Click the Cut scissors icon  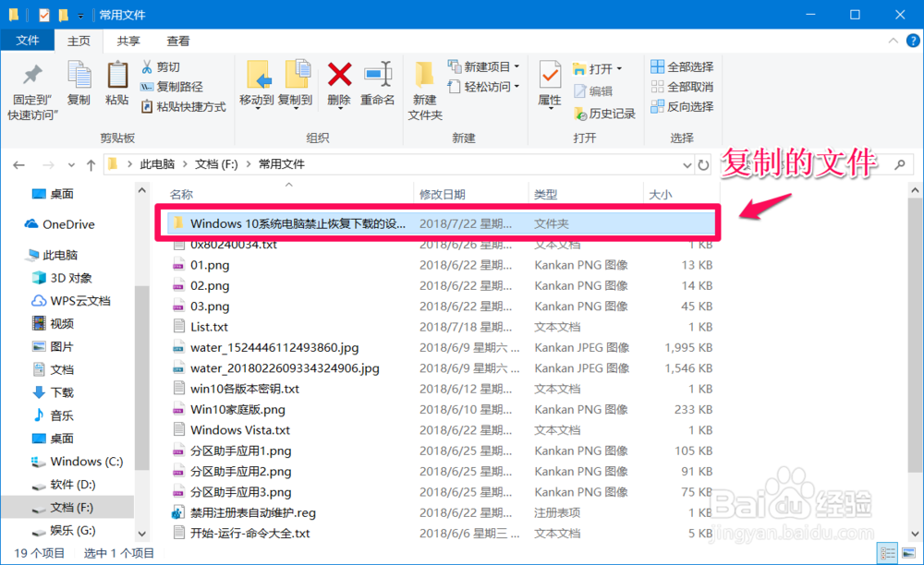pyautogui.click(x=147, y=67)
